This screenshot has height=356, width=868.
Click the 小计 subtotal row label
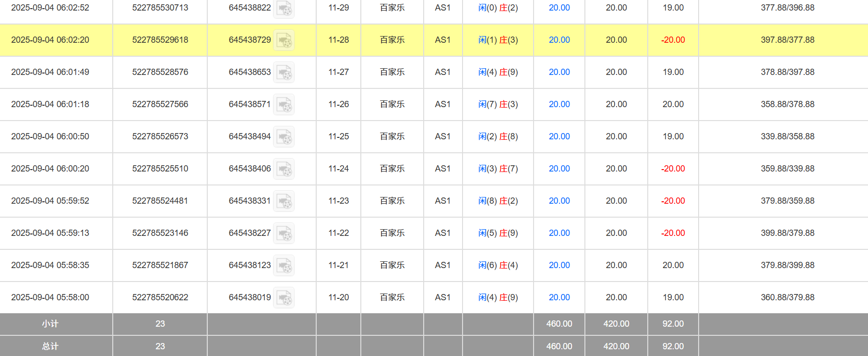[x=50, y=324]
